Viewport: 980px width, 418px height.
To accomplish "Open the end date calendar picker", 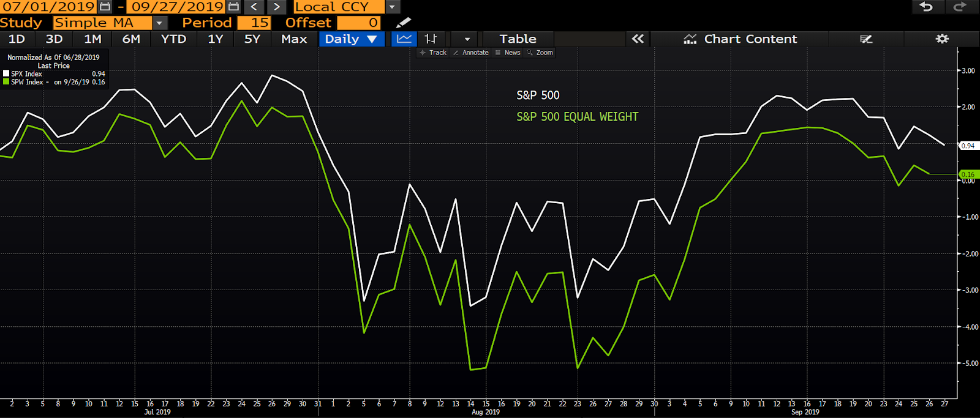I will (233, 7).
